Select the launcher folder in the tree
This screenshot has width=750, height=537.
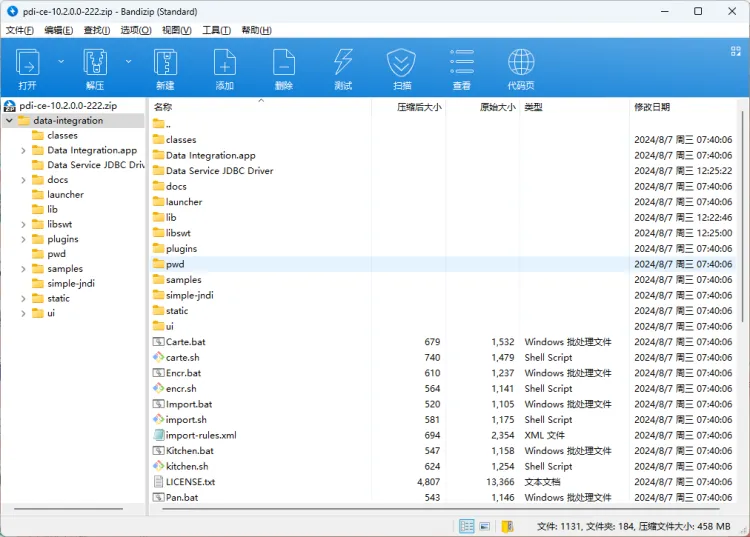[65, 195]
